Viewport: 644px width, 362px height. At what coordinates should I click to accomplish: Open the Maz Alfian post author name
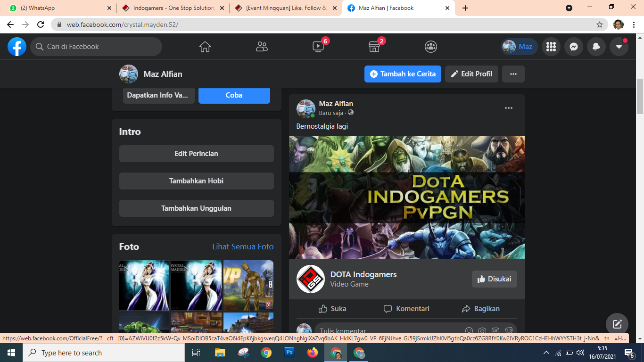(336, 104)
